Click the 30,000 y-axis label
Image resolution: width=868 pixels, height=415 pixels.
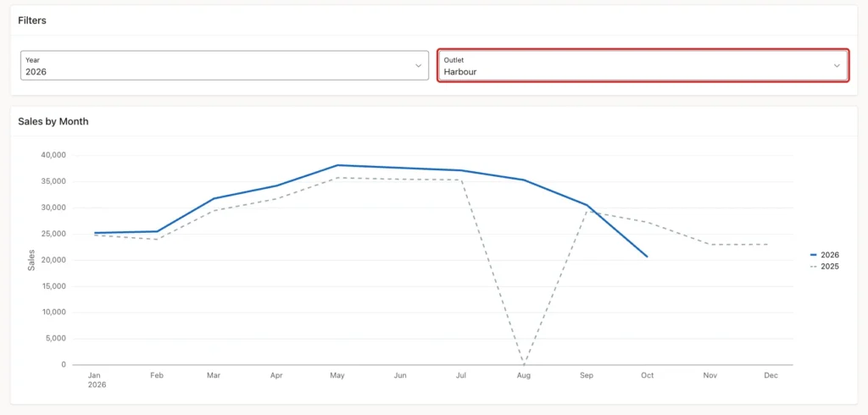[x=53, y=207]
